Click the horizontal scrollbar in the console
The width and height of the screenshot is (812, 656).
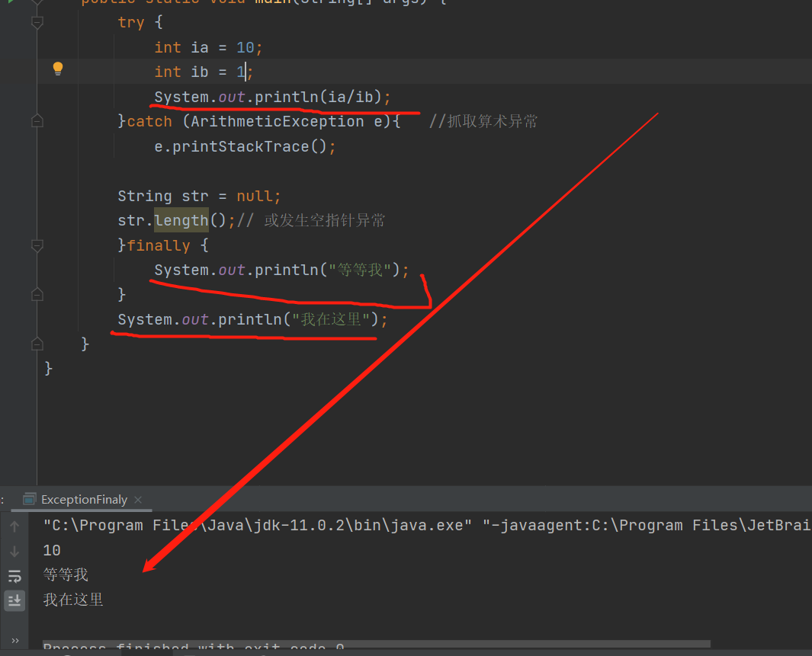pos(377,644)
